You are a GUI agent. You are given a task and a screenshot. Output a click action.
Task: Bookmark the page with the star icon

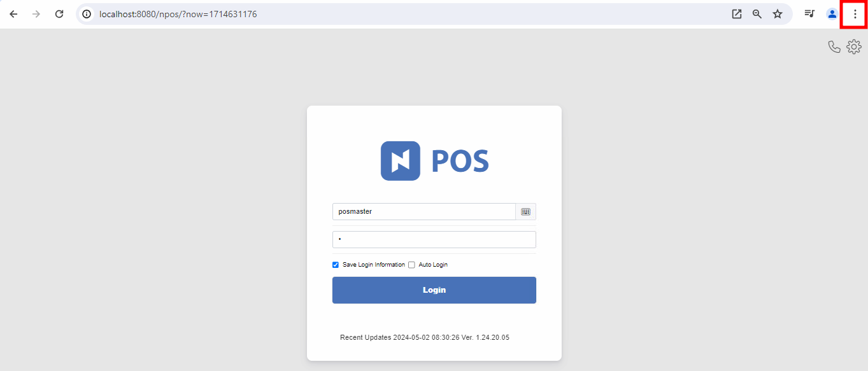click(x=778, y=13)
